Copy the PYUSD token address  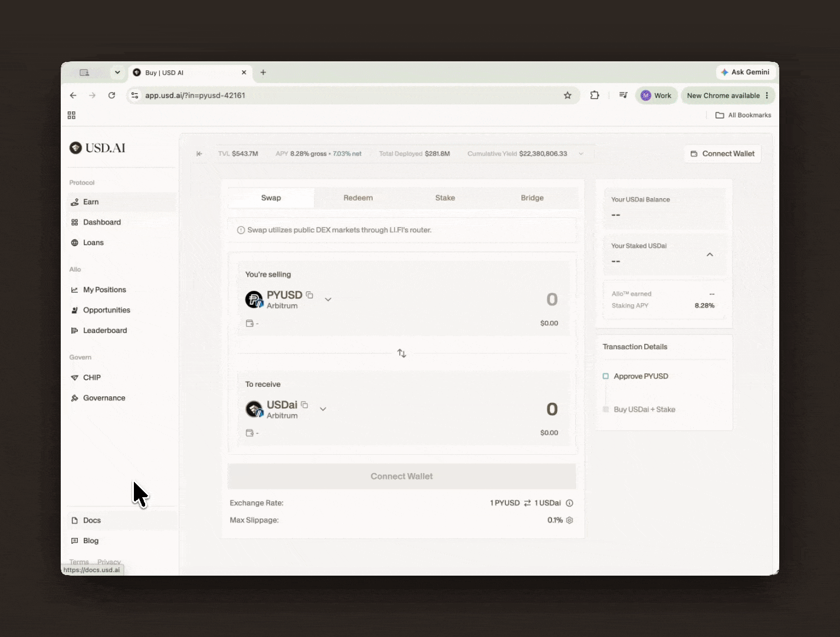[310, 295]
